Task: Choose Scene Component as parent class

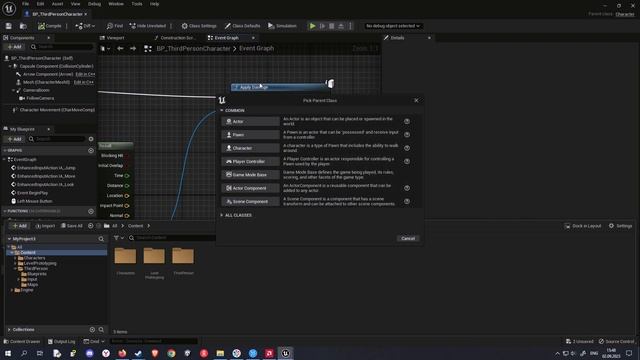Action: click(x=251, y=202)
